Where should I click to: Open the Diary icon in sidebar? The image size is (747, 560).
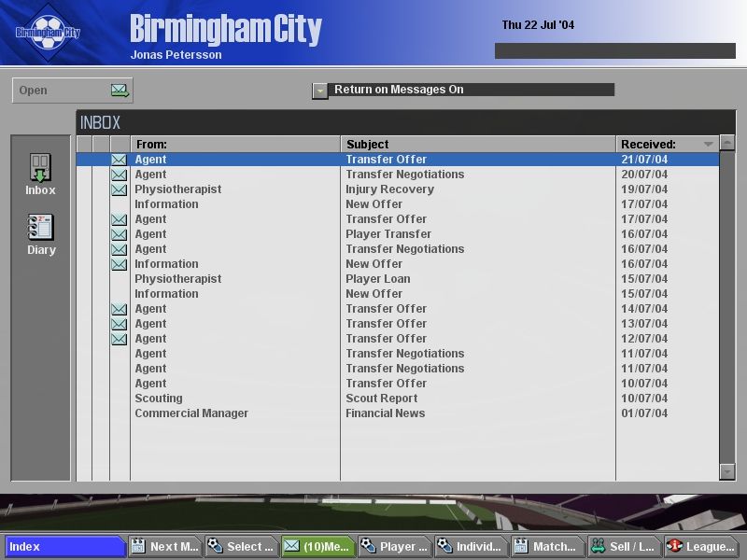pyautogui.click(x=40, y=233)
